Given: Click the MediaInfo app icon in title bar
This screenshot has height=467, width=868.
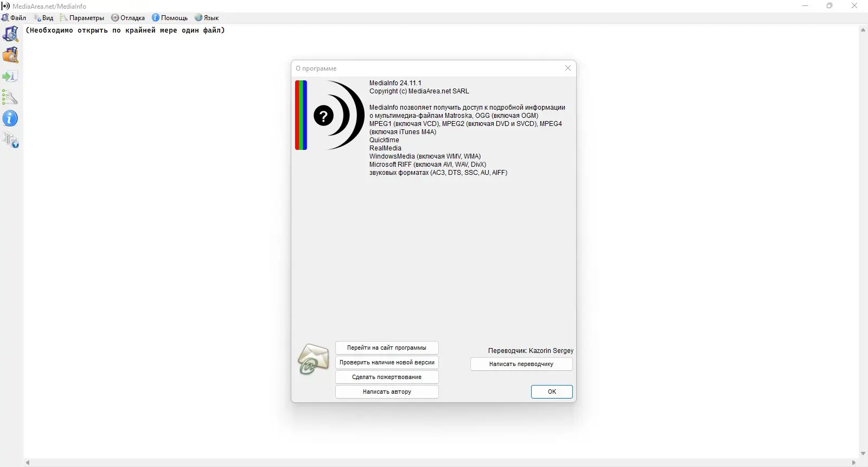Looking at the screenshot, I should click(x=5, y=6).
